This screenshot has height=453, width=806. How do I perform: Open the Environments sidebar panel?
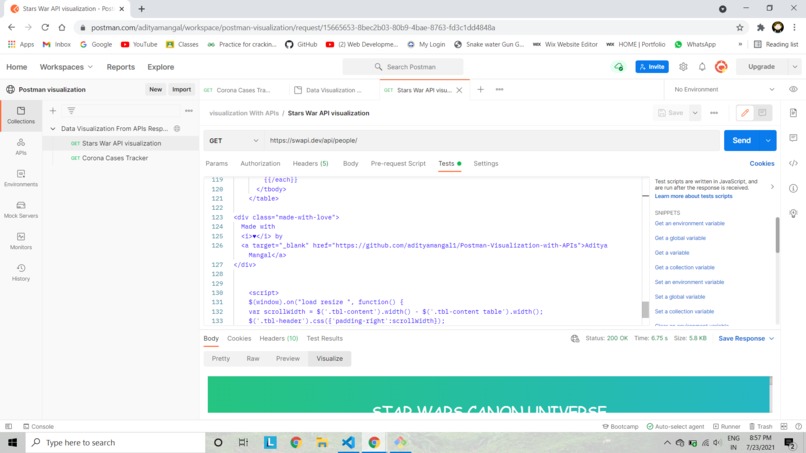(21, 178)
